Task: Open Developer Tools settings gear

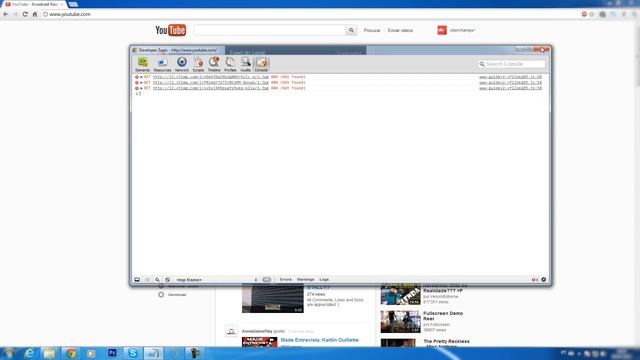Action: click(x=544, y=280)
